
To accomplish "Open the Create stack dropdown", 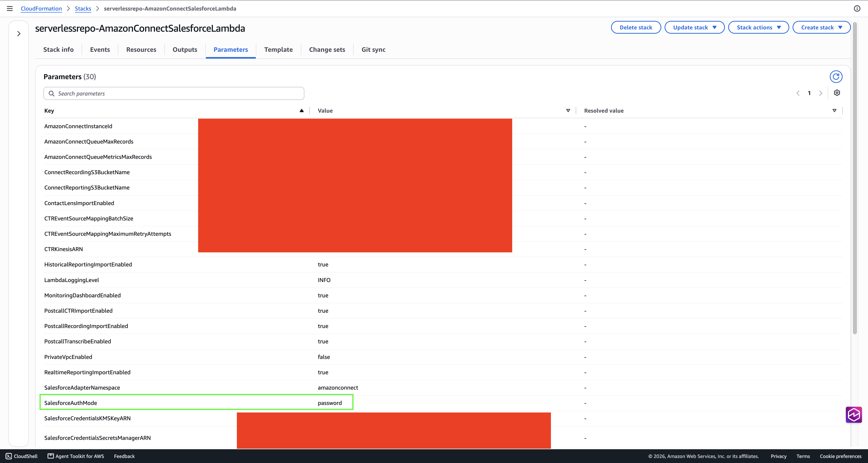I will (x=821, y=27).
